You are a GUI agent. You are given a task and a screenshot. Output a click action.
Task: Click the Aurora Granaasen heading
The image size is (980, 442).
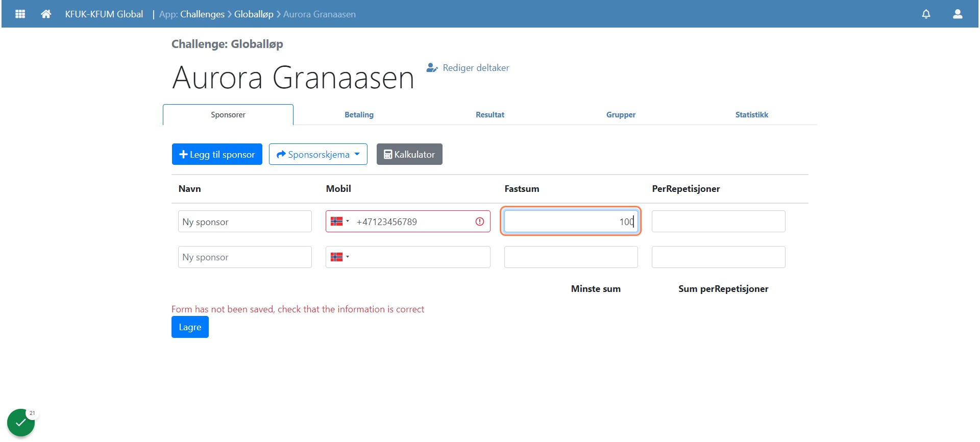click(x=293, y=78)
